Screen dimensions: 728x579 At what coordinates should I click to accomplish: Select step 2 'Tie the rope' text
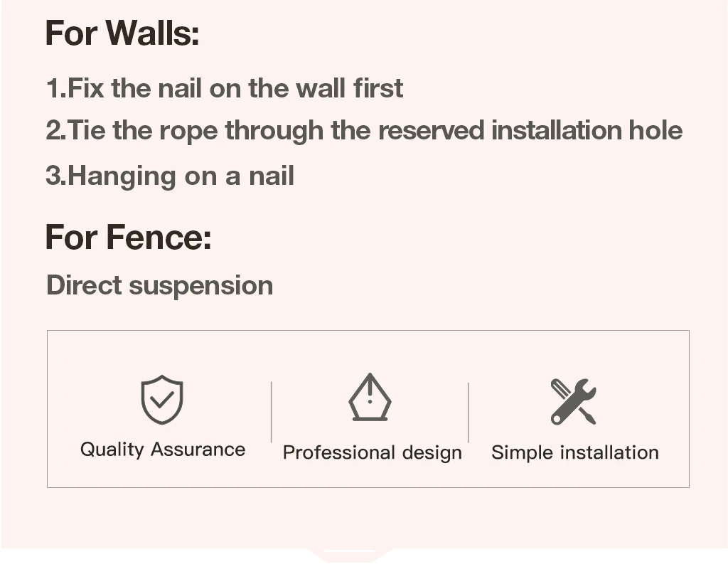pos(364,131)
